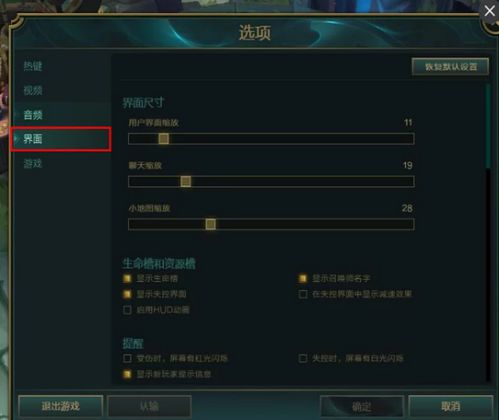Click the 恢复默认设置 restore defaults button
Viewport: 499px width, 420px height.
click(x=450, y=67)
